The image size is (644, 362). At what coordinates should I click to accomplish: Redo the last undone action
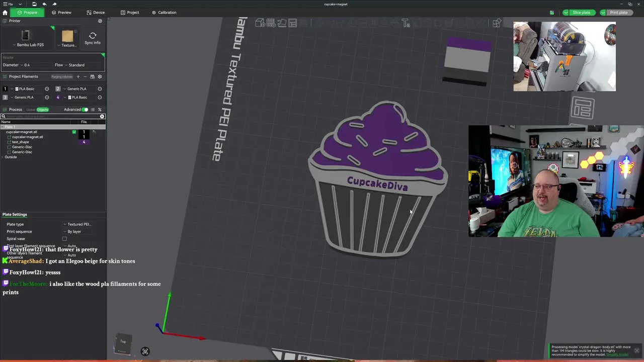coord(54,4)
